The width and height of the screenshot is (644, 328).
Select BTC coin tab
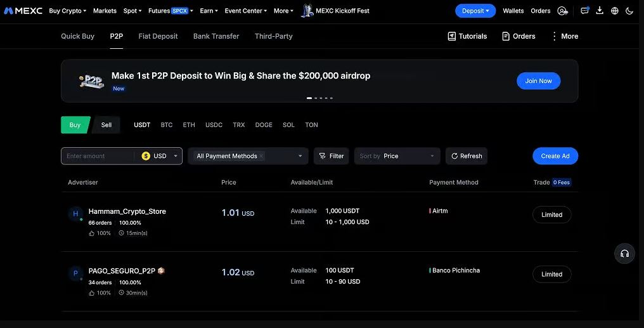pos(166,125)
